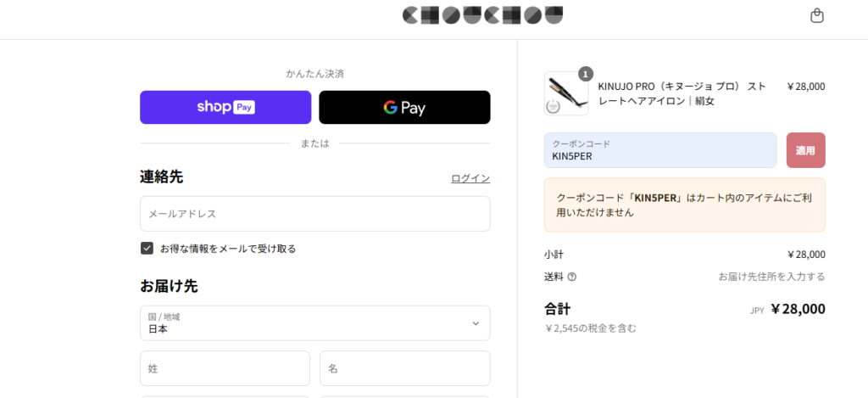Click the coupon error message notice
The width and height of the screenshot is (868, 398).
coord(685,205)
